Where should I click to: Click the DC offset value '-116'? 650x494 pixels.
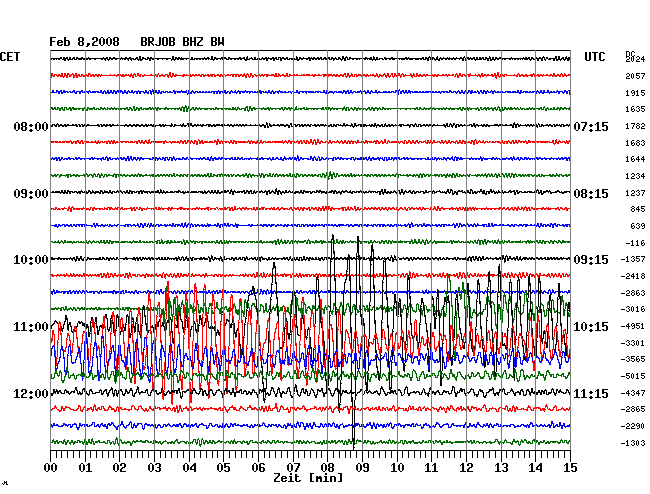pos(635,243)
